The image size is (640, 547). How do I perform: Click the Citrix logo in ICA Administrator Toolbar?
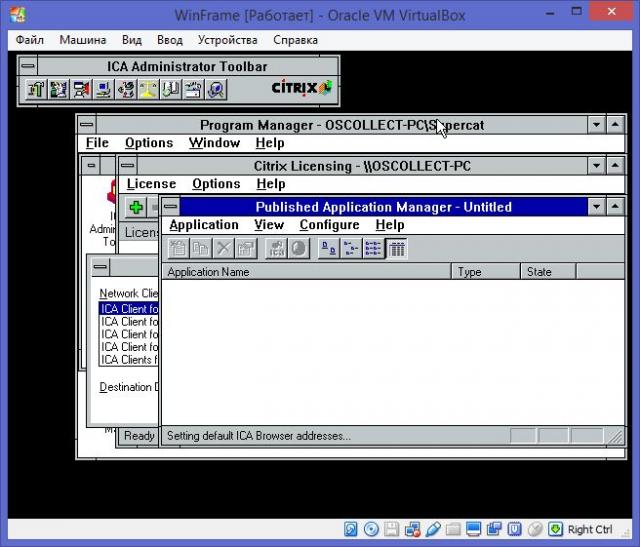click(x=302, y=88)
